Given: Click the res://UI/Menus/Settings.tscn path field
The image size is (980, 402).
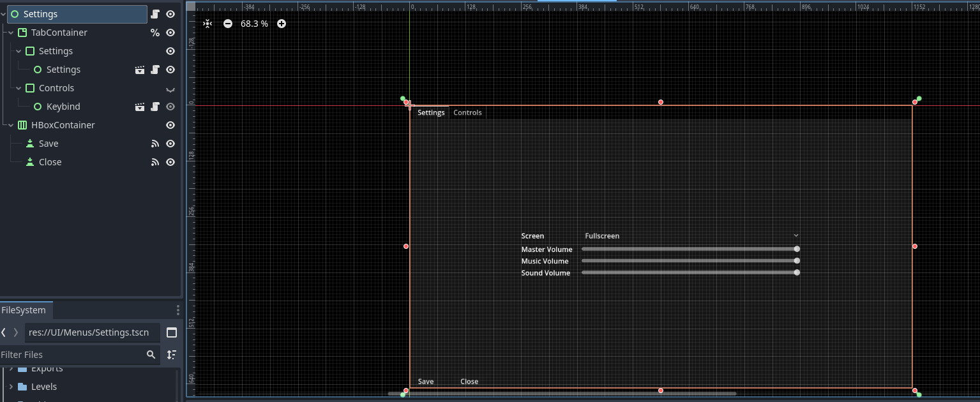Looking at the screenshot, I should tap(92, 332).
